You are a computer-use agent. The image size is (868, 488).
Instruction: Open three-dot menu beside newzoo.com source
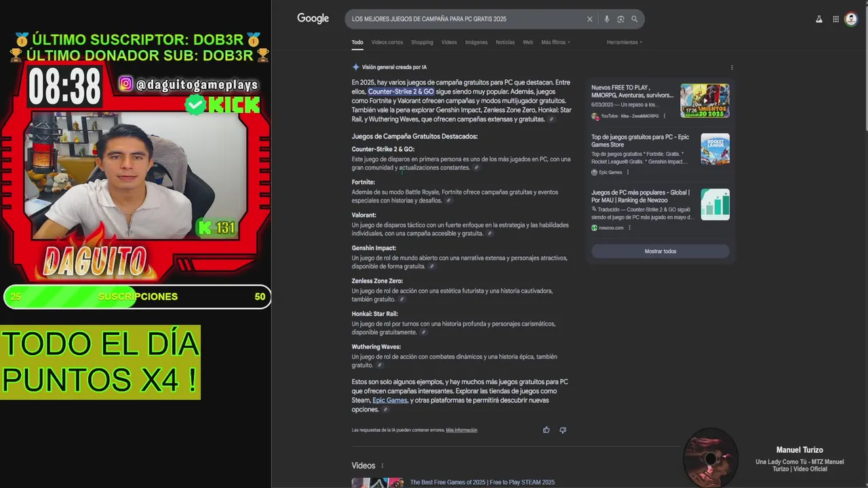629,228
